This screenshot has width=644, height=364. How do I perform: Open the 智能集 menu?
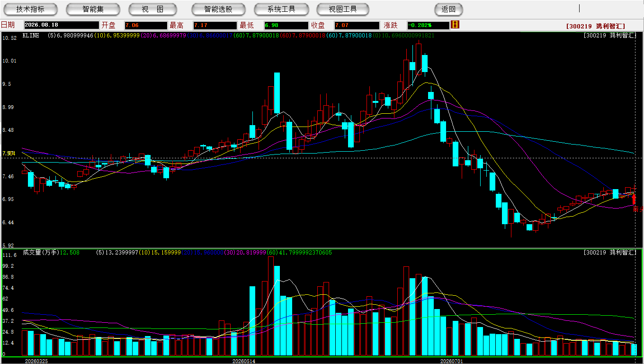(93, 9)
